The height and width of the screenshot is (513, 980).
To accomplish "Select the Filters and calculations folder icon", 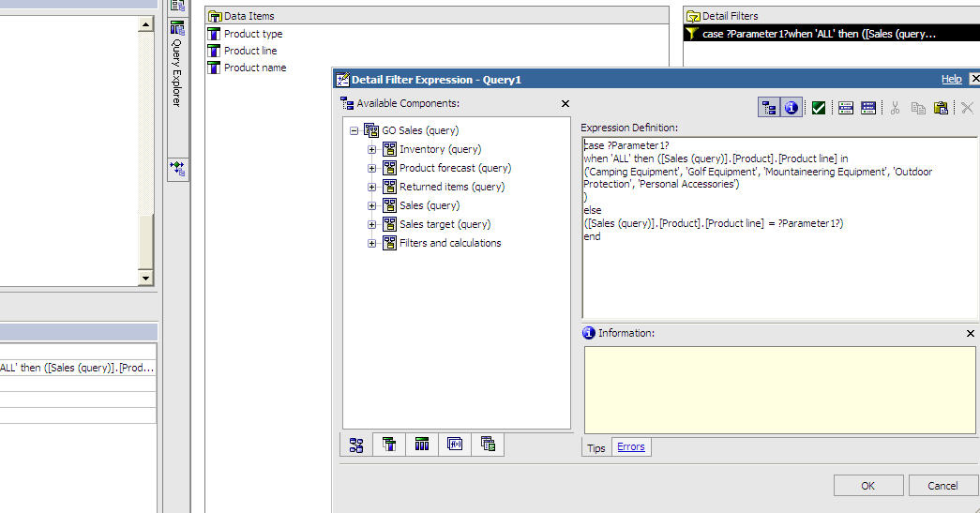I will click(389, 243).
